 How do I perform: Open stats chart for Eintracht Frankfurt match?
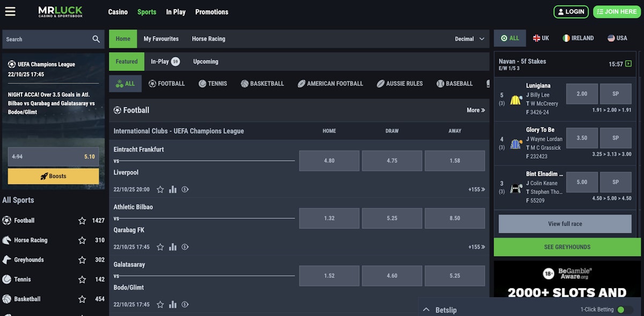(173, 189)
